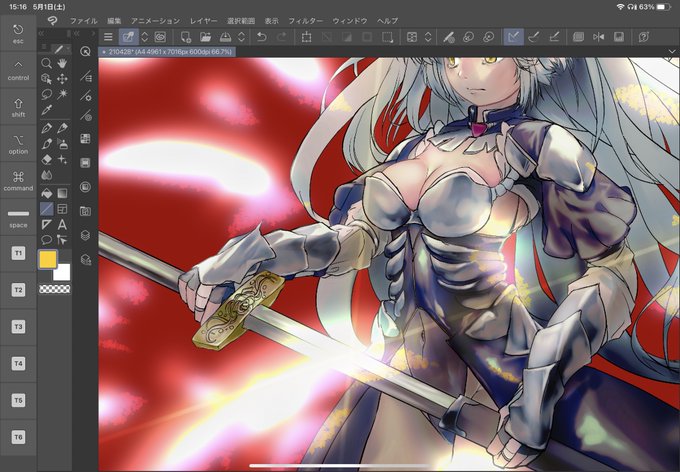Image resolution: width=680 pixels, height=472 pixels.
Task: Select the Hand move-view tool
Action: click(x=62, y=64)
